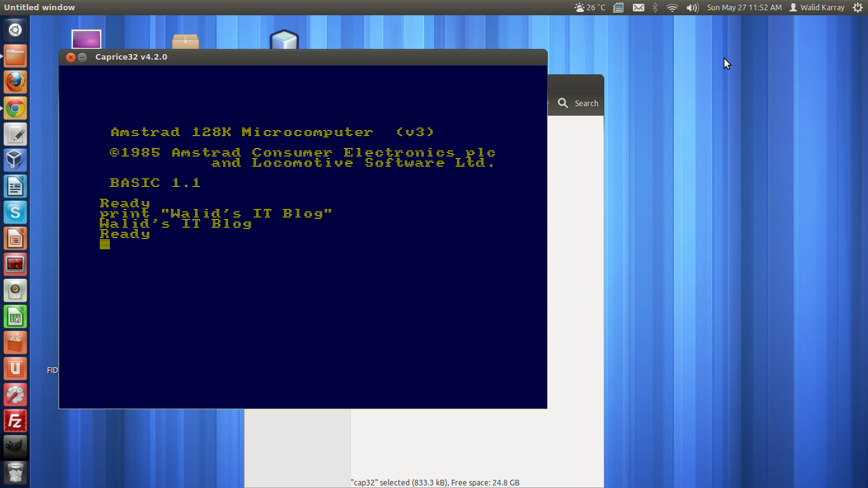The height and width of the screenshot is (488, 868).
Task: Open the session power gear menu
Action: (858, 8)
